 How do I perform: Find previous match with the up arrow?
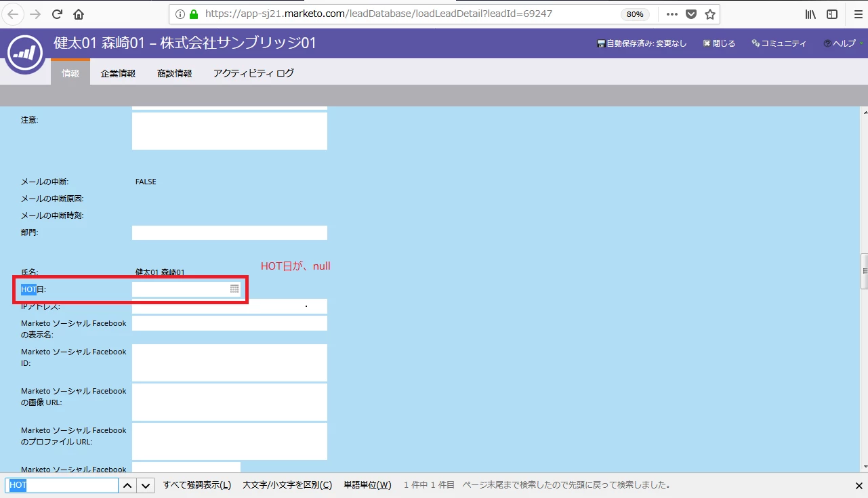[128, 485]
